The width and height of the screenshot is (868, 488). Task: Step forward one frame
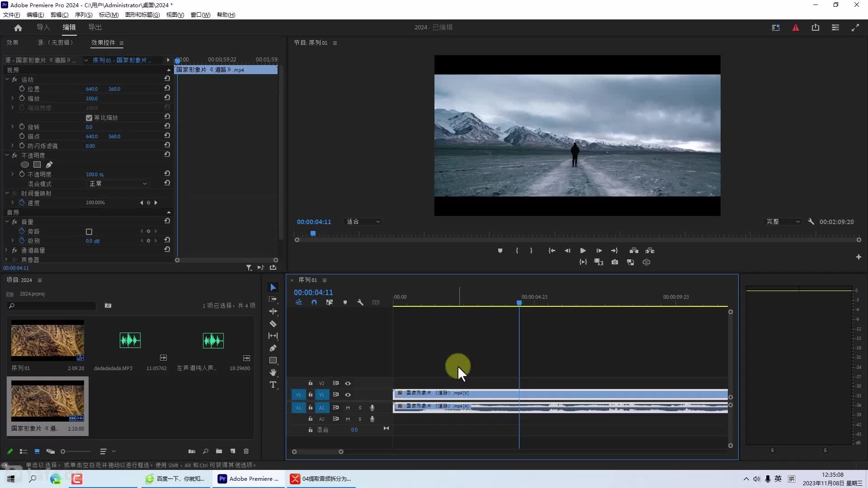pos(599,251)
